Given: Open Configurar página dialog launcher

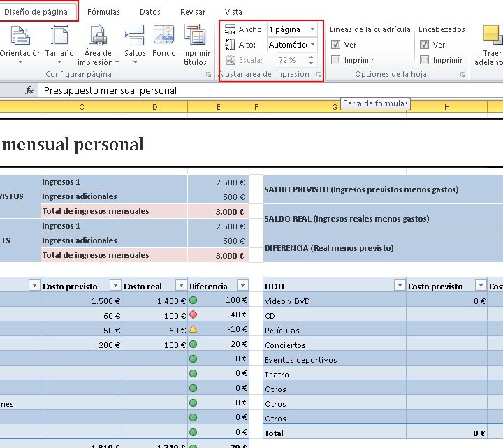Looking at the screenshot, I should tap(208, 74).
